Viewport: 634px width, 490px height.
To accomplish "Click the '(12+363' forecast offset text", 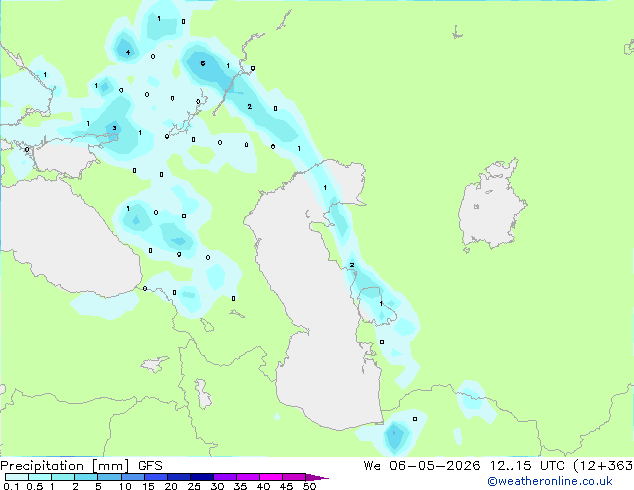I will point(603,466).
